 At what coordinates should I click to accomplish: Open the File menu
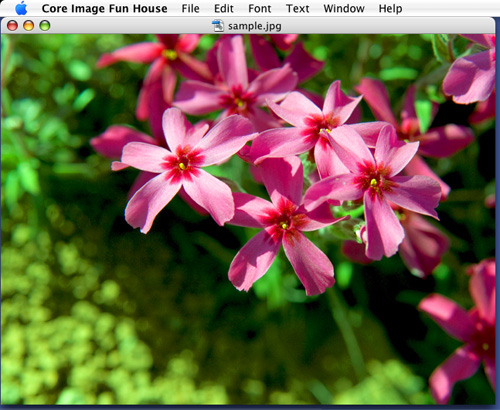pos(190,8)
